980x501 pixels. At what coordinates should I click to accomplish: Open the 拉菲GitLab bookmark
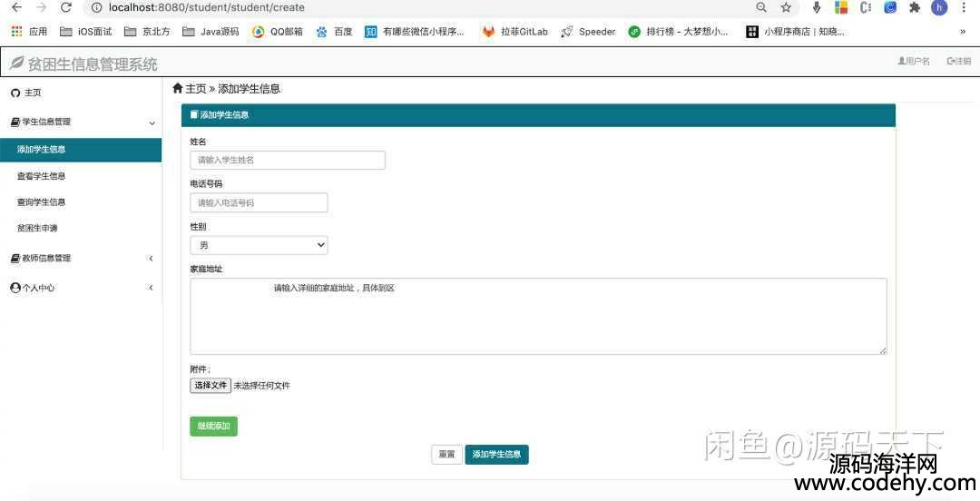[x=515, y=32]
